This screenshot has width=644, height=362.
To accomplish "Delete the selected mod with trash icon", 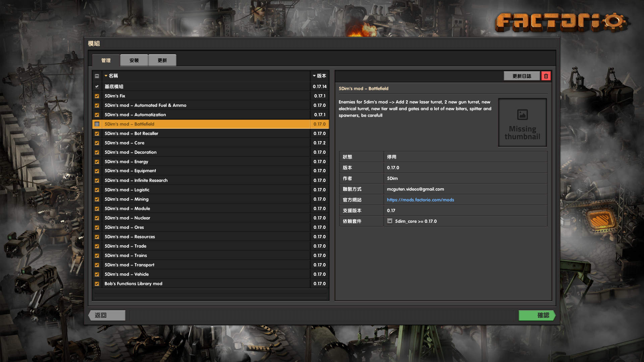I will [x=546, y=76].
